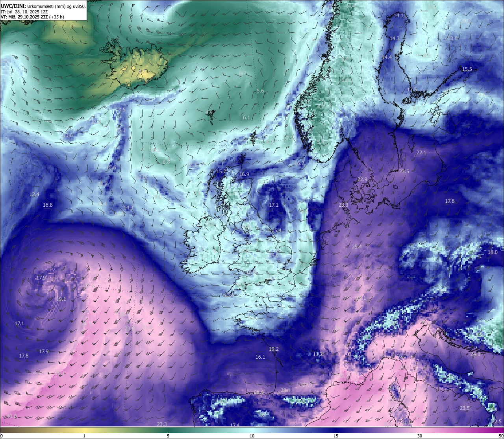504x439 pixels.
Task: Click the 26.4 value label
Action: [259, 392]
